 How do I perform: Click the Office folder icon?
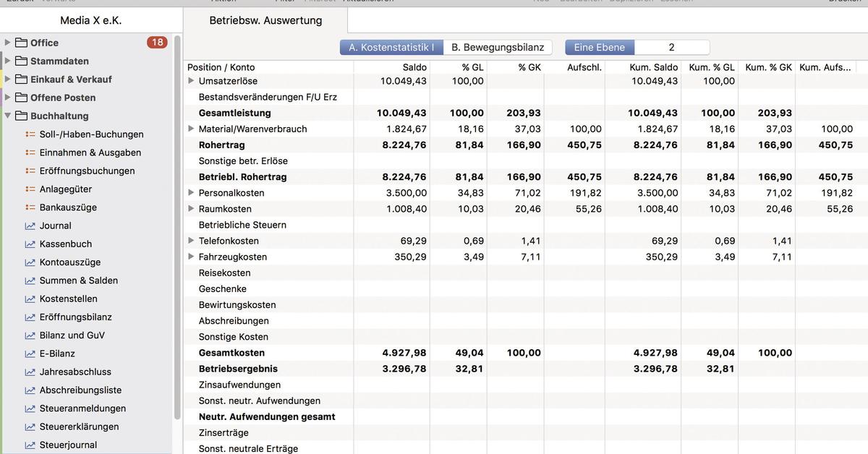(x=21, y=43)
